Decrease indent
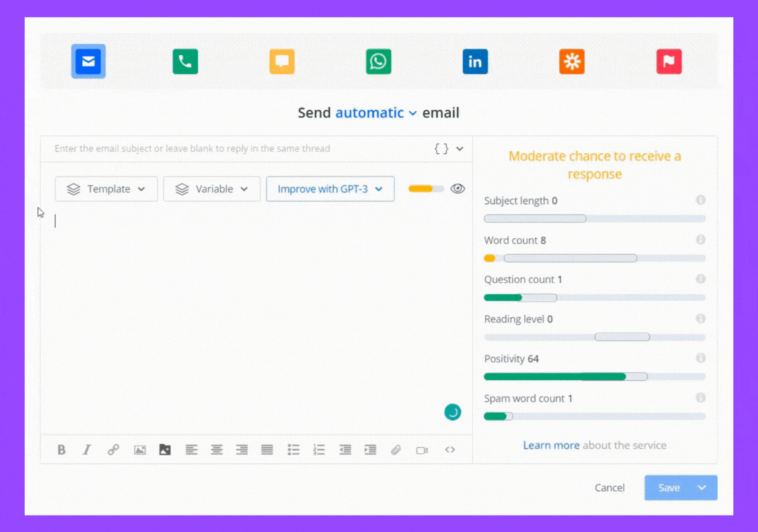758x532 pixels. click(345, 450)
